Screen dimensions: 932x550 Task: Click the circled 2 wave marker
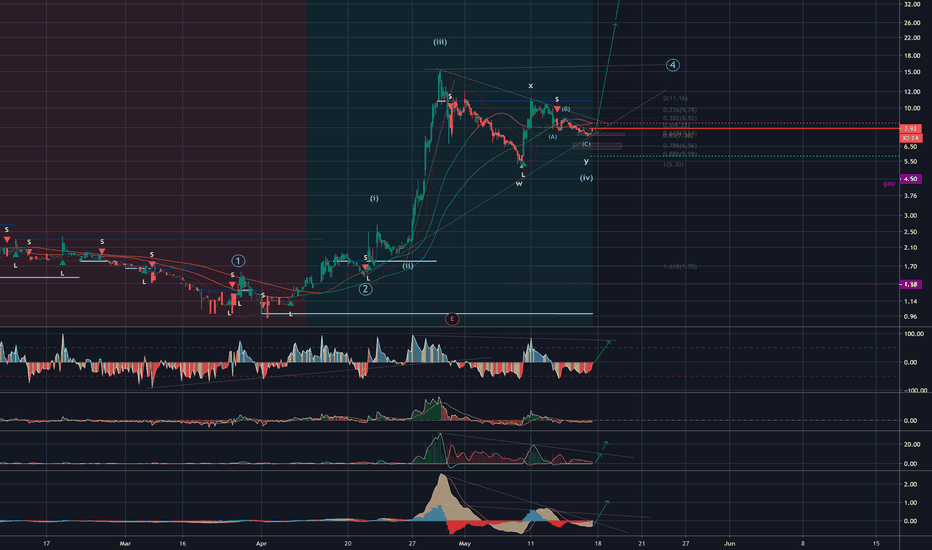366,289
